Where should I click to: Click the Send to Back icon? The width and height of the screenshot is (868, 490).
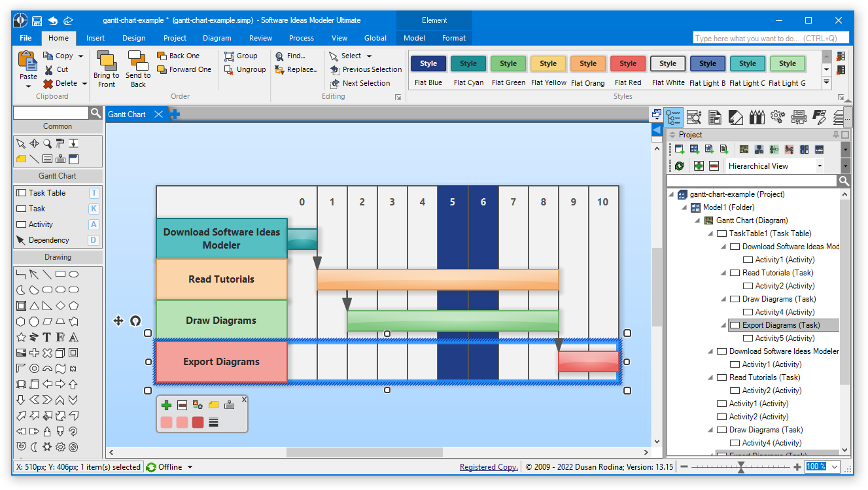138,60
